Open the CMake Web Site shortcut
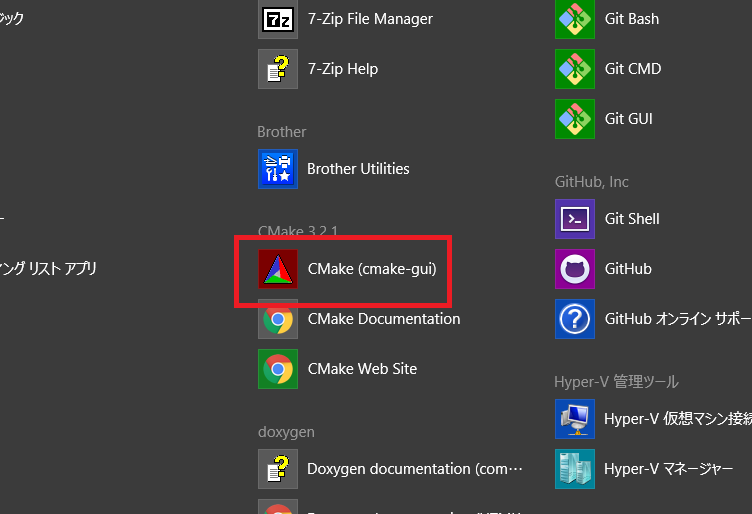Viewport: 752px width, 514px height. point(278,369)
